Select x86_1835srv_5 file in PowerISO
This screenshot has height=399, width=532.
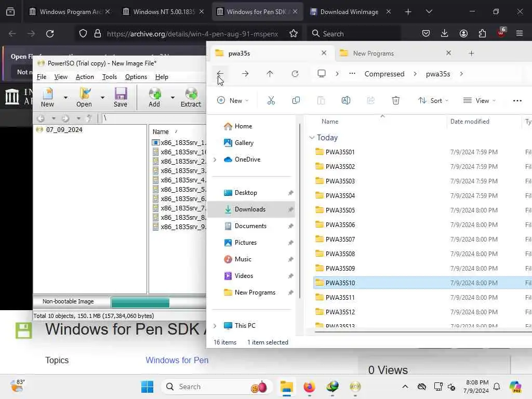click(x=179, y=189)
